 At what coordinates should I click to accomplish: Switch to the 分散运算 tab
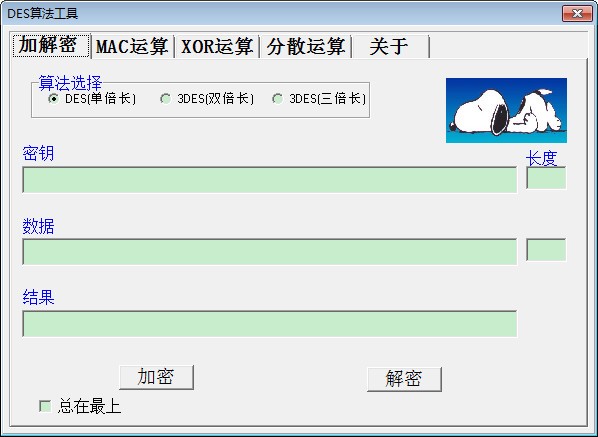pos(305,47)
